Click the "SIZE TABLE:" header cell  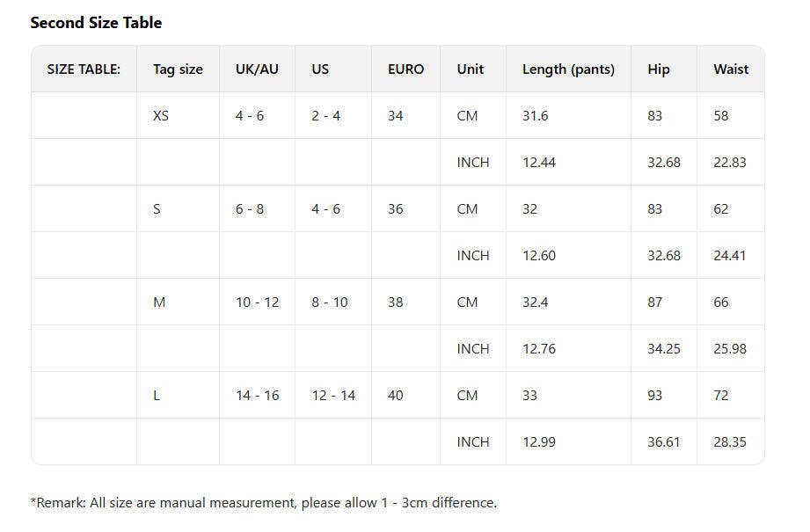pos(84,69)
